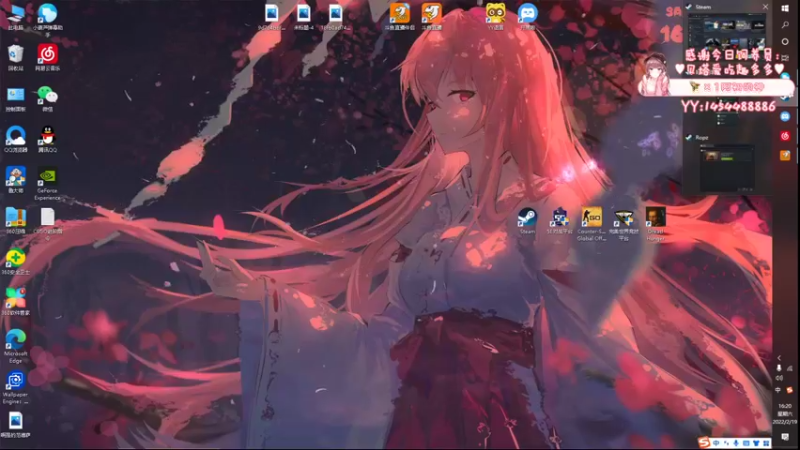This screenshot has height=450, width=800.
Task: Open the orange app icon on taskbar
Action: [785, 155]
